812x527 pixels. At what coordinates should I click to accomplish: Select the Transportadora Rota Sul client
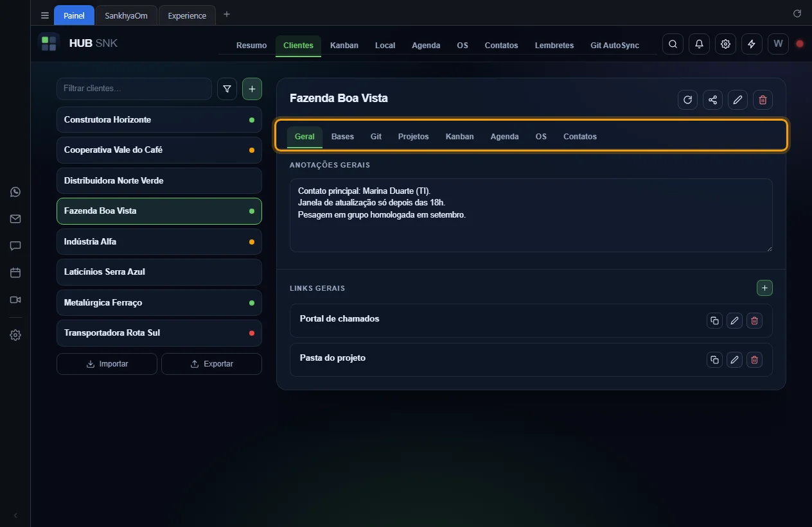click(159, 333)
